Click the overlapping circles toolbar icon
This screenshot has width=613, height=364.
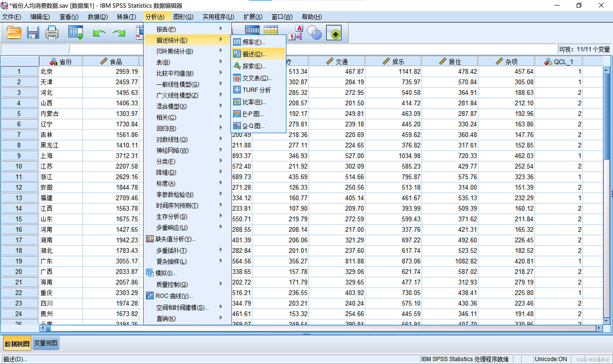pos(314,32)
